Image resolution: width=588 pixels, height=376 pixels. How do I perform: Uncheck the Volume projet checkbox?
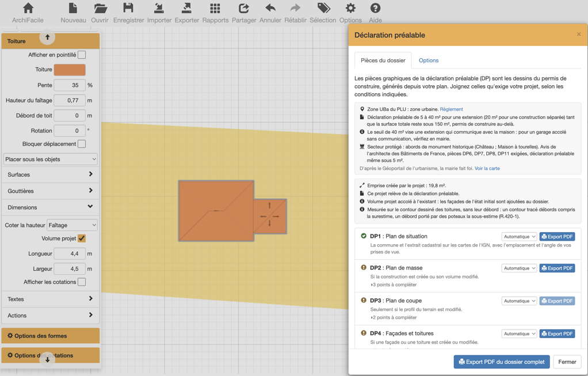point(82,238)
